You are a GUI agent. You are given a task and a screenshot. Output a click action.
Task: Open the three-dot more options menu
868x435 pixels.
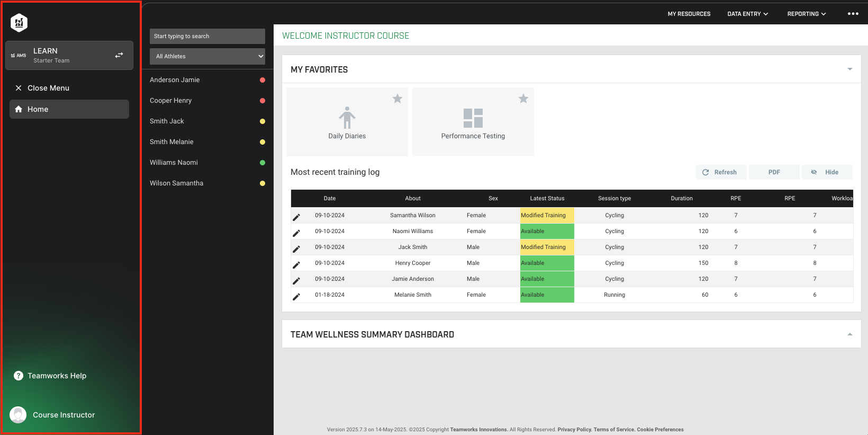853,14
